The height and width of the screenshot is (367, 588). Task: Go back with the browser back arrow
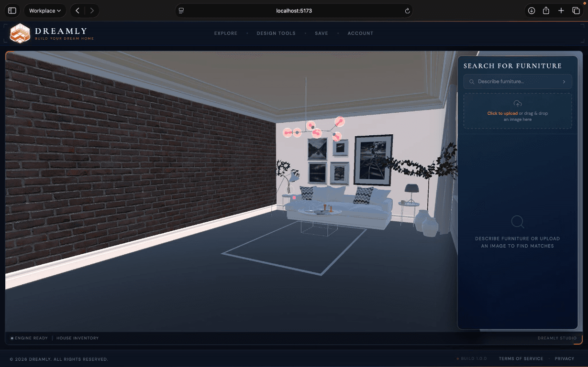coord(78,11)
